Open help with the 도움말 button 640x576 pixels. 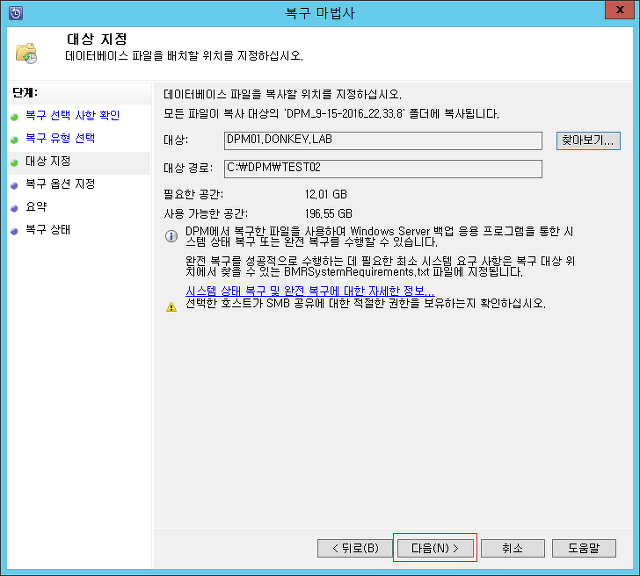pos(584,548)
